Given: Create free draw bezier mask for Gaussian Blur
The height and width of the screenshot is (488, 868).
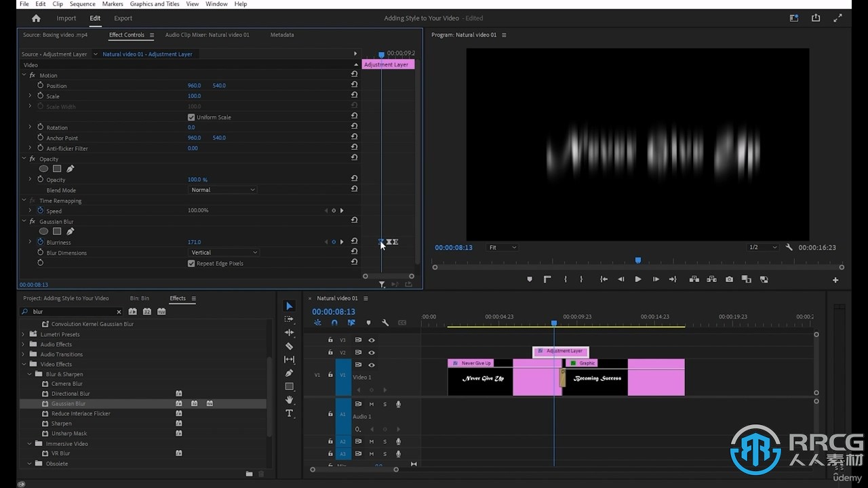Looking at the screenshot, I should [x=70, y=232].
